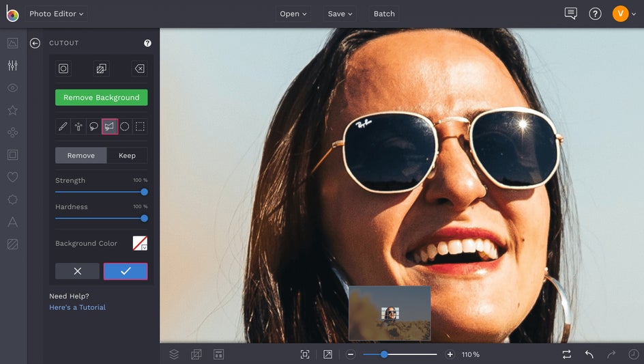The image size is (644, 364).
Task: Switch selection mode to Remove
Action: [x=80, y=156]
